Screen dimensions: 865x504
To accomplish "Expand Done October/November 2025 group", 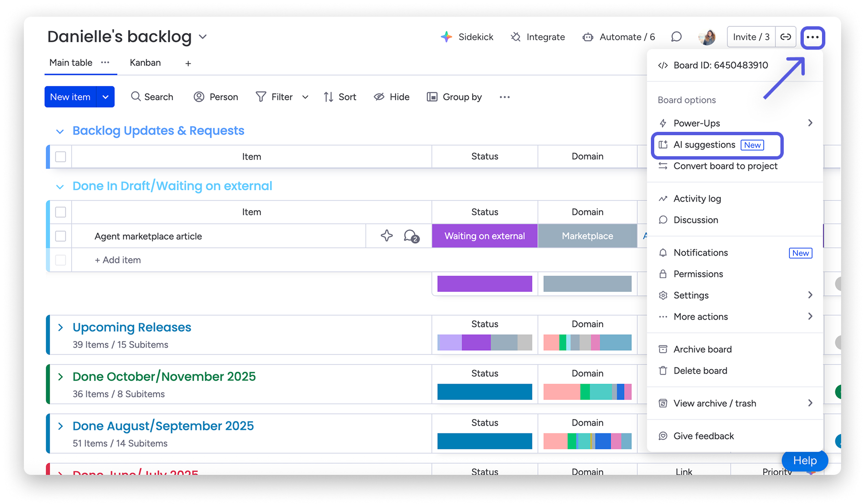I will (x=61, y=376).
